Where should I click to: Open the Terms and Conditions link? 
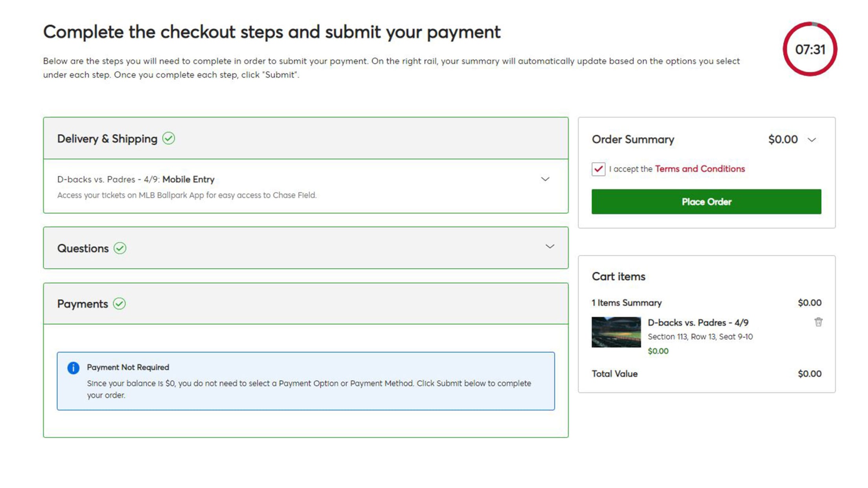pyautogui.click(x=699, y=169)
